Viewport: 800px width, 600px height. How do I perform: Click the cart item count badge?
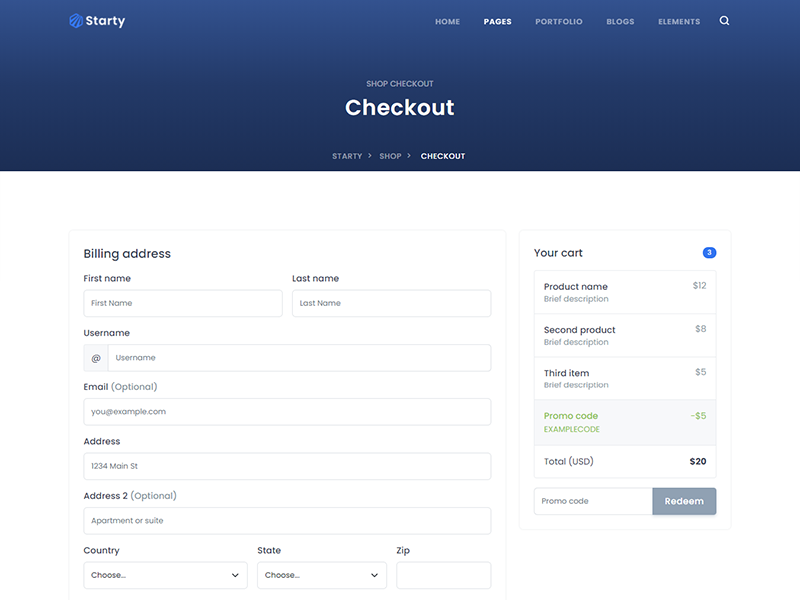pos(709,253)
